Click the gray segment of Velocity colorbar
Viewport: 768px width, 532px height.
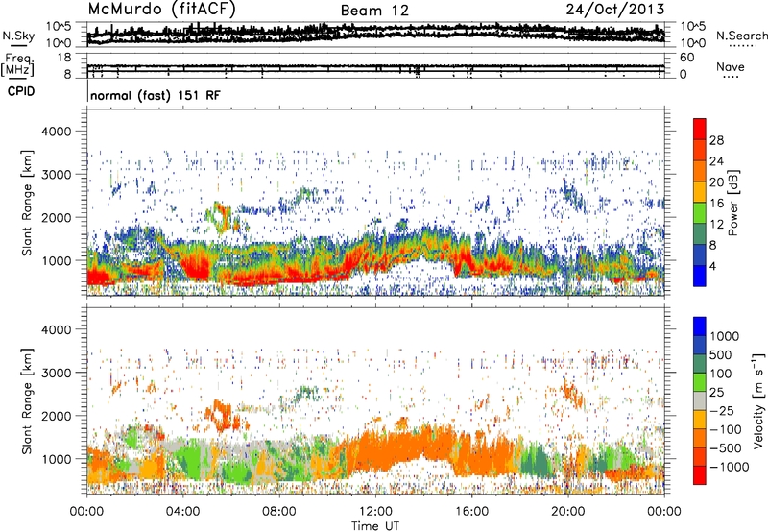(x=700, y=401)
